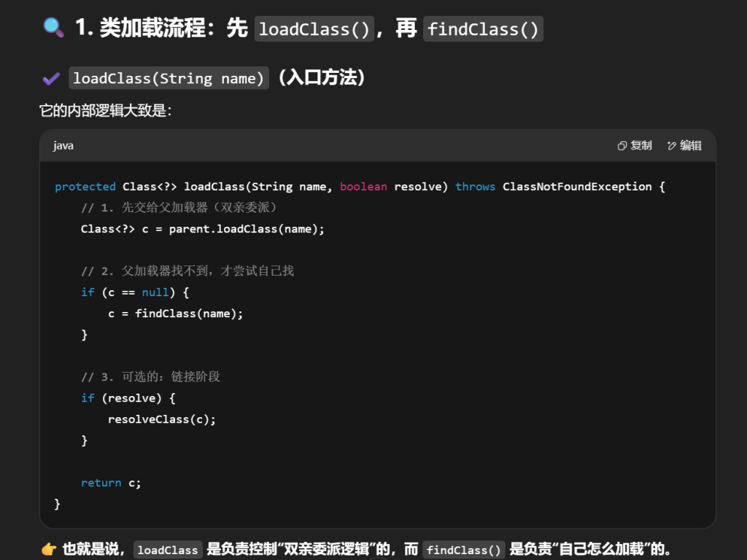
Task: Click the pointing hand emoji at bottom
Action: point(48,549)
